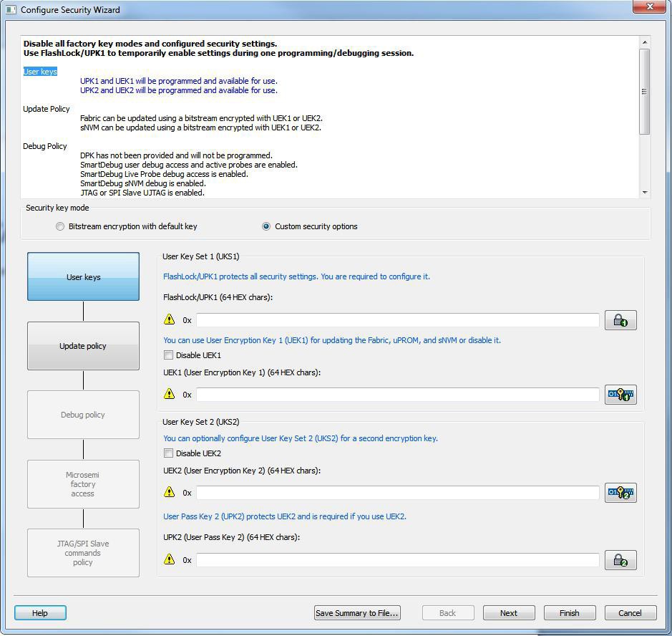Screen dimensions: 672x636
Task: Click the UEK1 encryption key generator icon
Action: click(620, 395)
